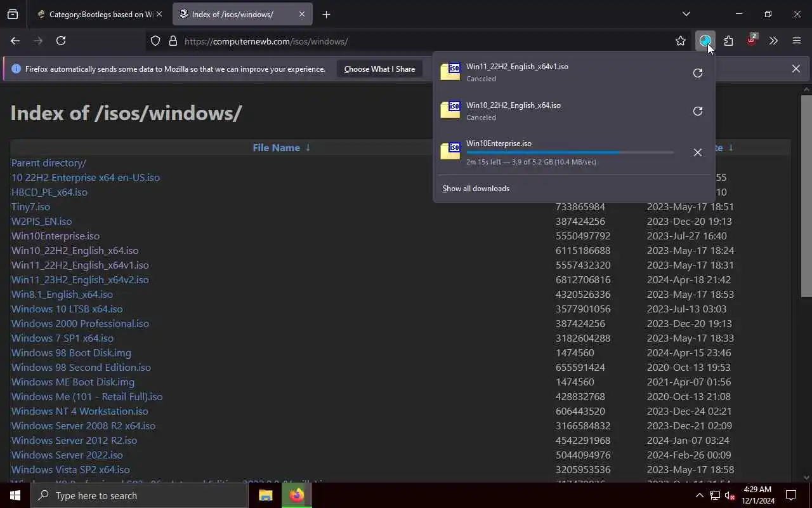
Task: Open Win10_22H2_English_x64.iso page link
Action: 75,250
